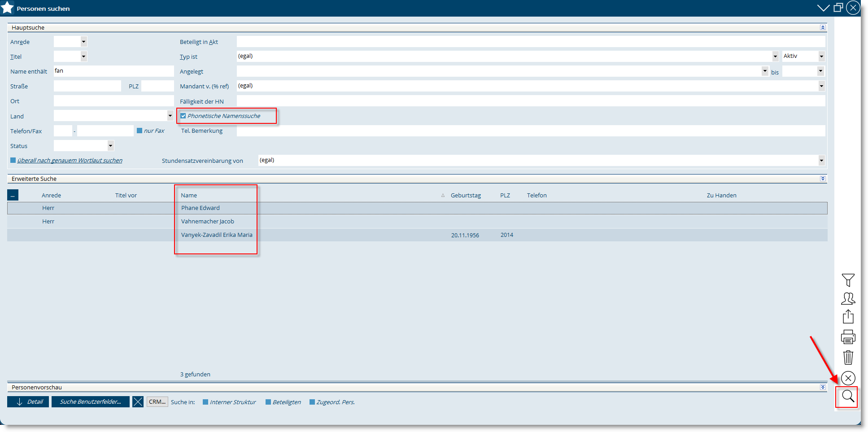Click the restore window icon in title bar

[x=838, y=8]
